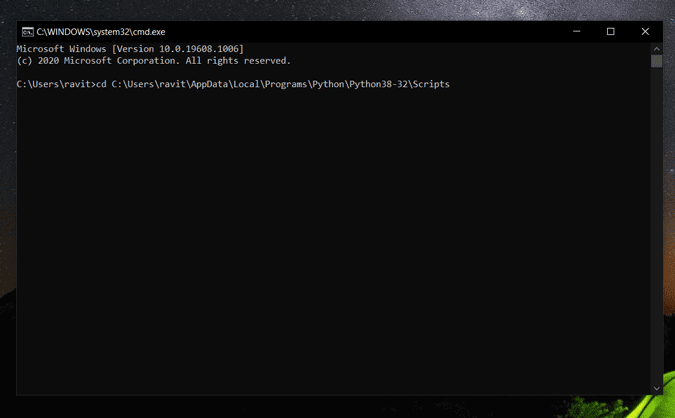Place cursor after the word Scripts
675x418 pixels.
pyautogui.click(x=451, y=84)
